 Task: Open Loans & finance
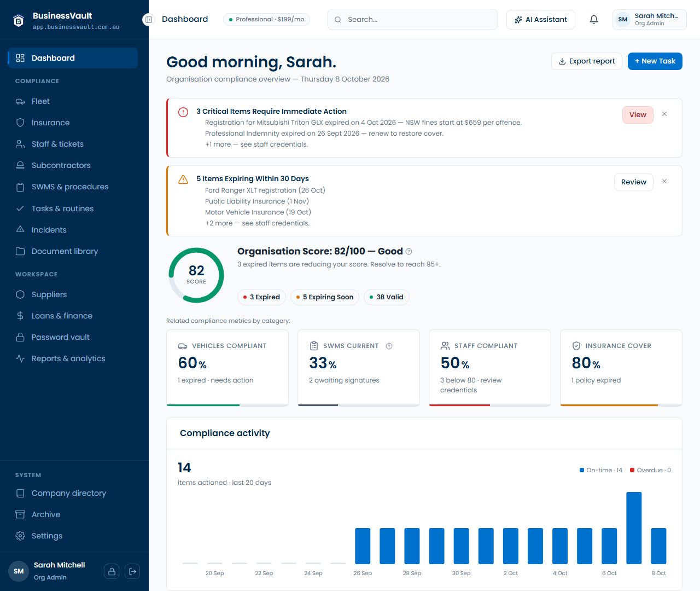click(73, 316)
